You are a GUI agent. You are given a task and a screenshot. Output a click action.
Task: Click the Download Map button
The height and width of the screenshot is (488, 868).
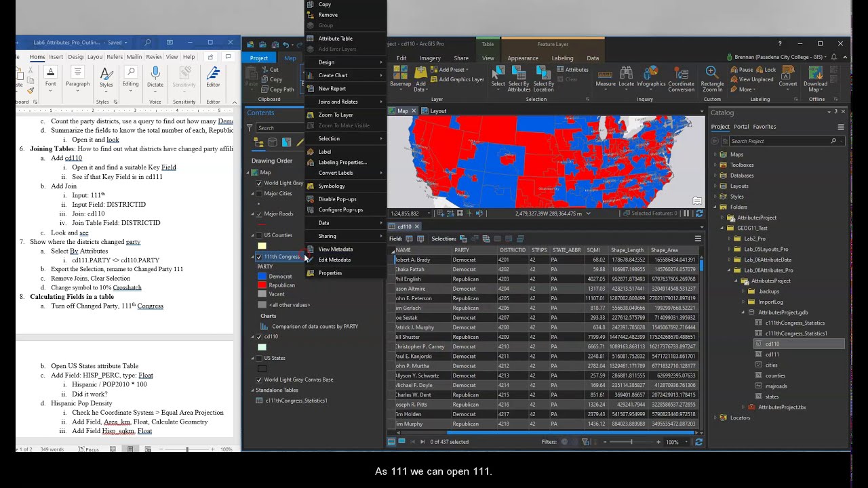(x=816, y=78)
